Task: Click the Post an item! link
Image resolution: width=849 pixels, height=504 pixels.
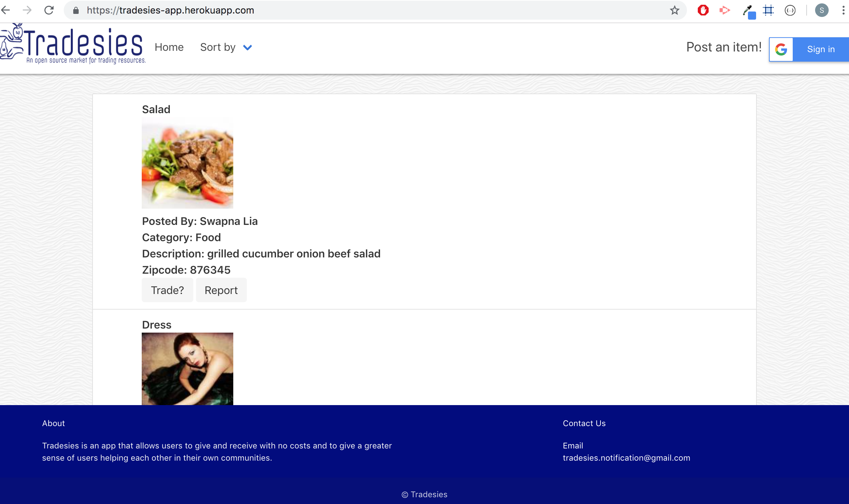Action: pos(724,47)
